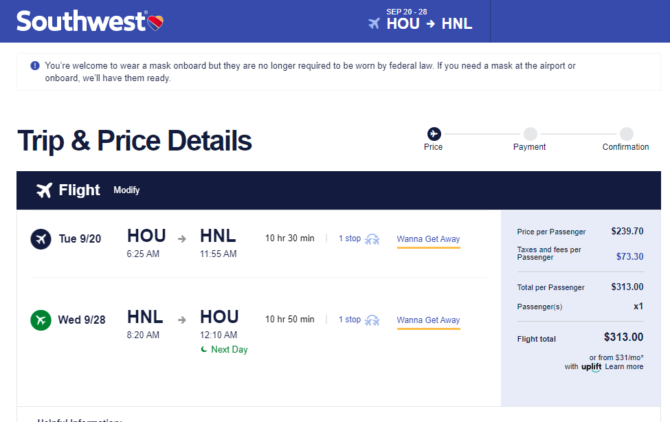Image resolution: width=670 pixels, height=422 pixels.
Task: Select the Payment step circle
Action: click(x=530, y=134)
